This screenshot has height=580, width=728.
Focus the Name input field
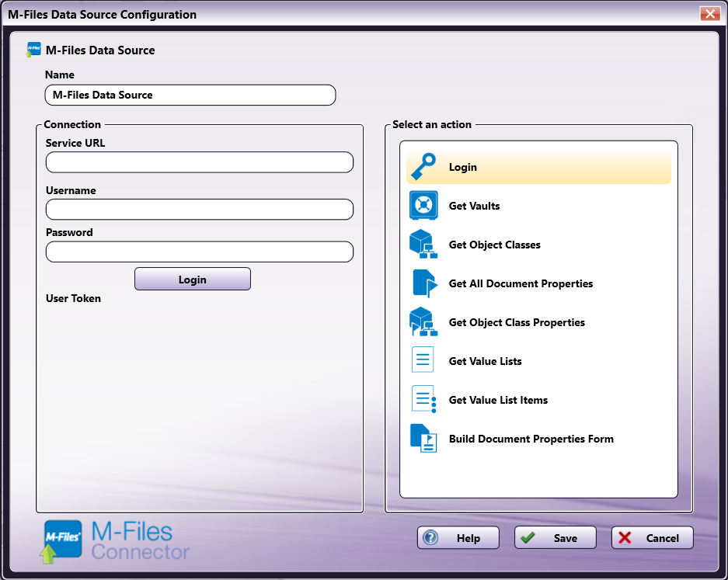coord(190,96)
